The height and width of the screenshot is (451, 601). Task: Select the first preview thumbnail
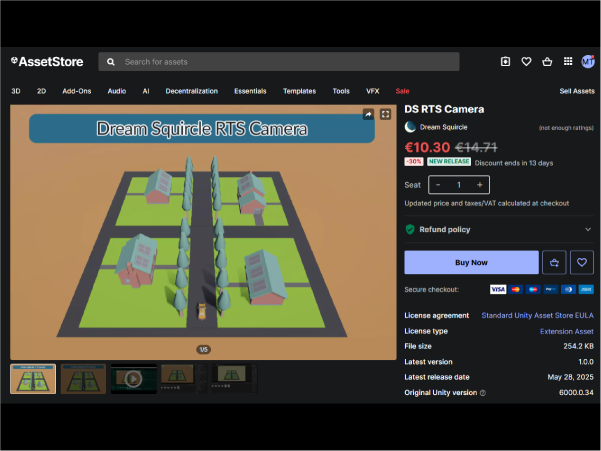click(x=33, y=379)
